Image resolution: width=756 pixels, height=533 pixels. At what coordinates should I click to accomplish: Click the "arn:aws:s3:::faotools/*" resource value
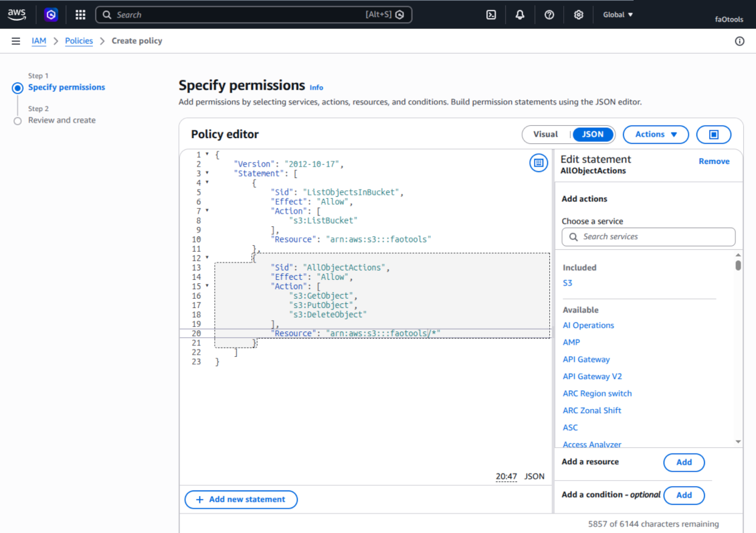pyautogui.click(x=383, y=333)
